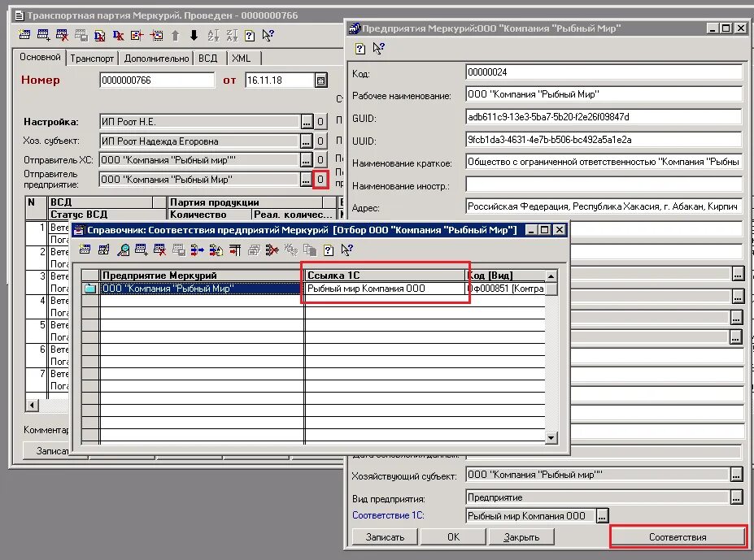Viewport: 754px width, 560px height.
Task: Open selection for Настройка field
Action: (x=307, y=122)
